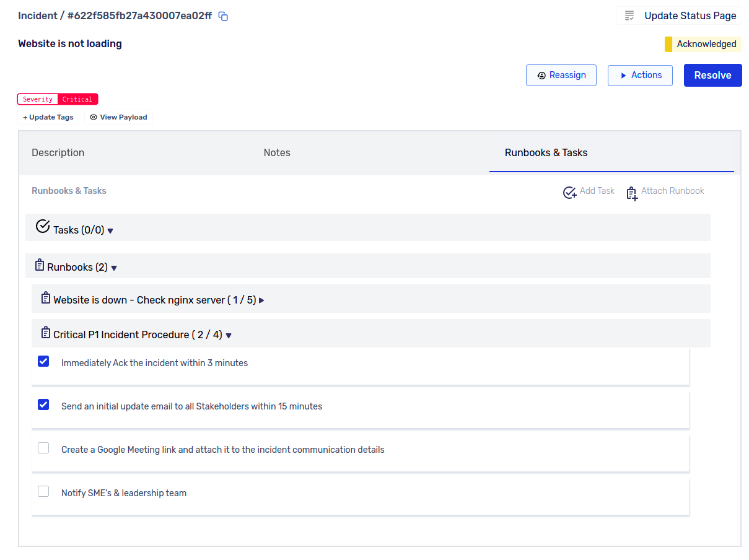Click the eye icon in View Payload

point(94,117)
